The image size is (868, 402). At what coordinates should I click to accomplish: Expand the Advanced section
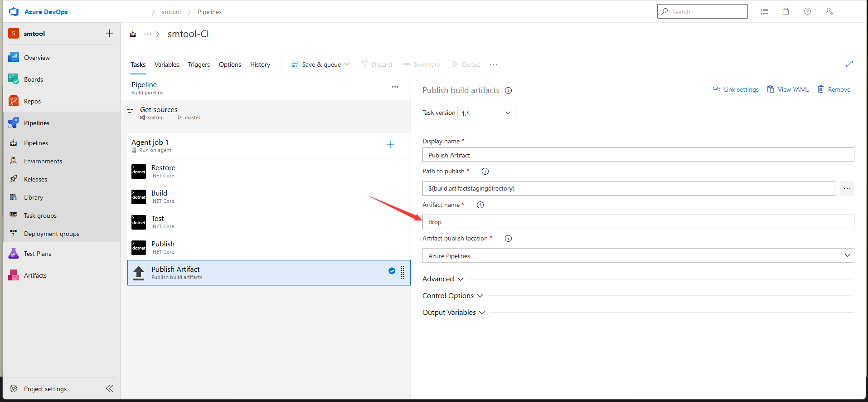pyautogui.click(x=443, y=279)
